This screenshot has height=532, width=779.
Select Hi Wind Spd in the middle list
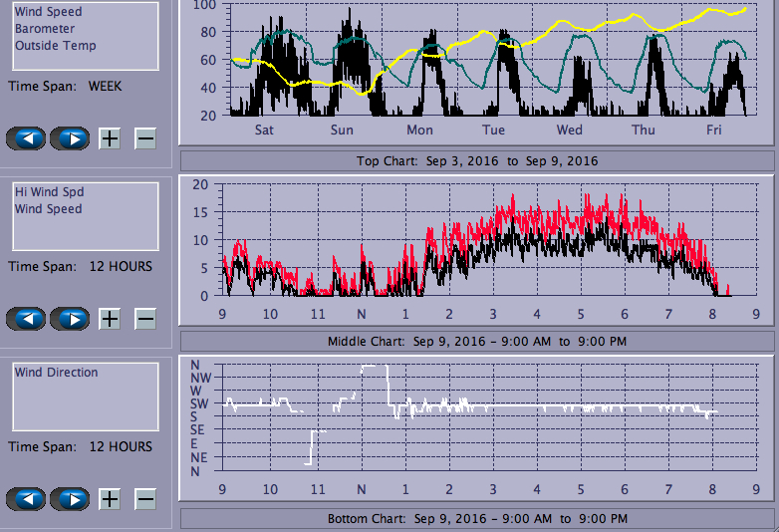[x=49, y=192]
